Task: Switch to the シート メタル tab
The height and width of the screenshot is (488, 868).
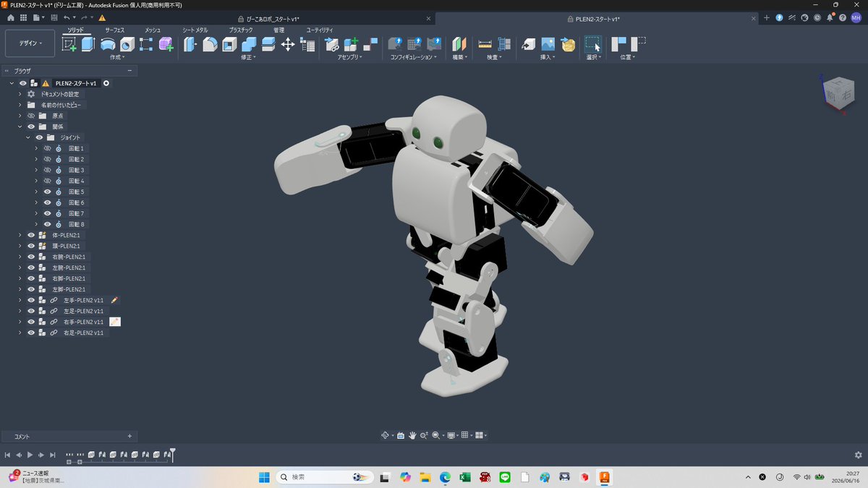Action: (x=195, y=30)
